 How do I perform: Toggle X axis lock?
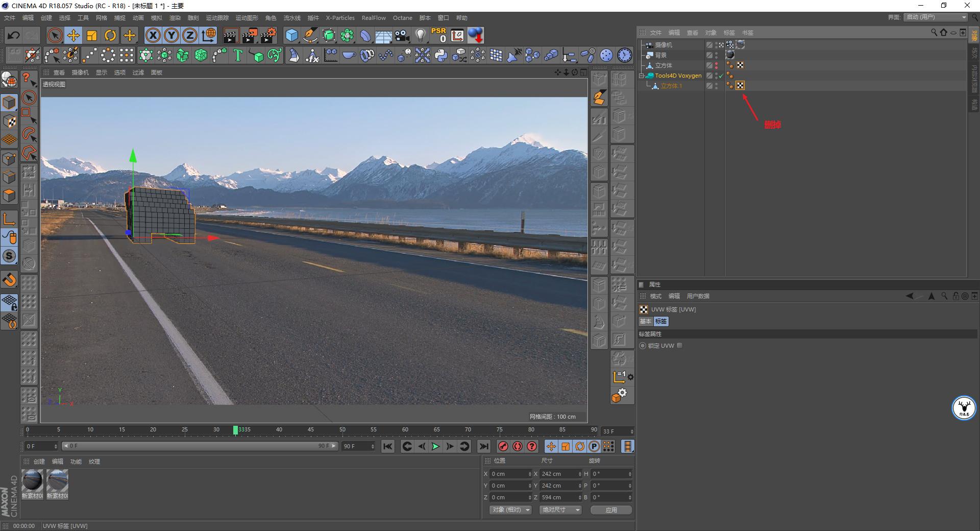(x=153, y=35)
